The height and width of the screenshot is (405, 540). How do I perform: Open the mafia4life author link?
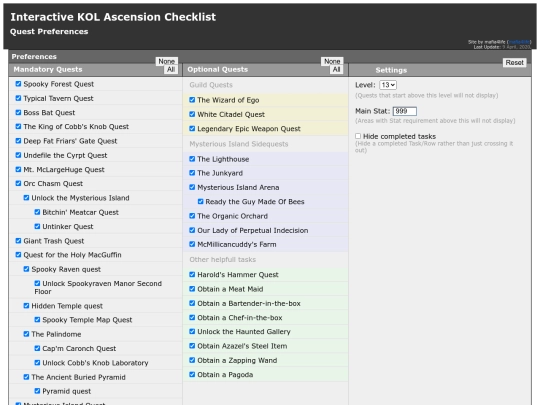click(519, 42)
